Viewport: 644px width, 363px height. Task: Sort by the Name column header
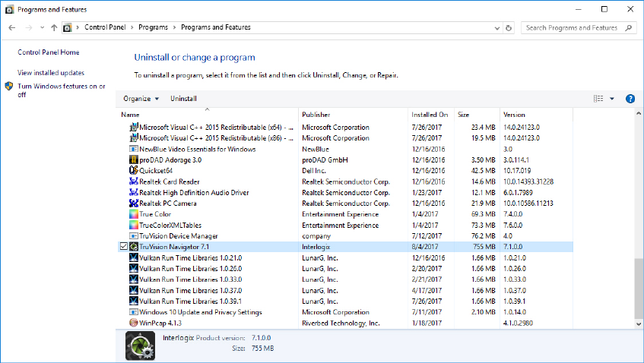coord(130,115)
